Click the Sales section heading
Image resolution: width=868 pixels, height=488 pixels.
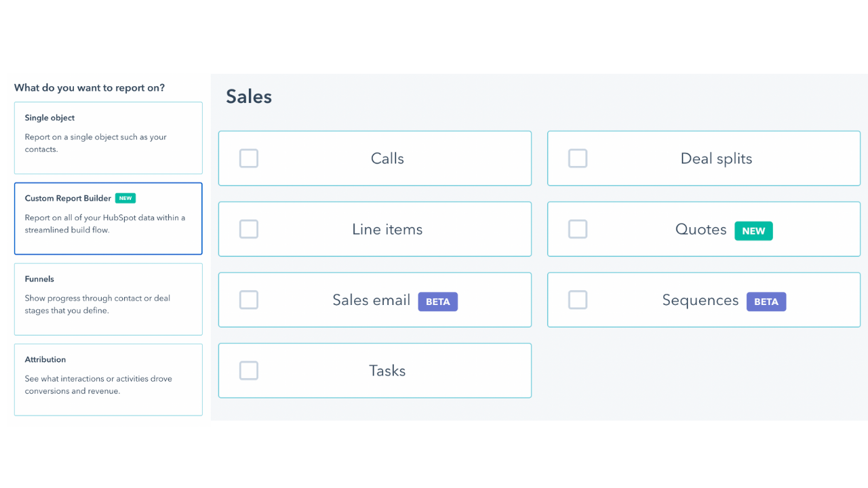point(249,96)
